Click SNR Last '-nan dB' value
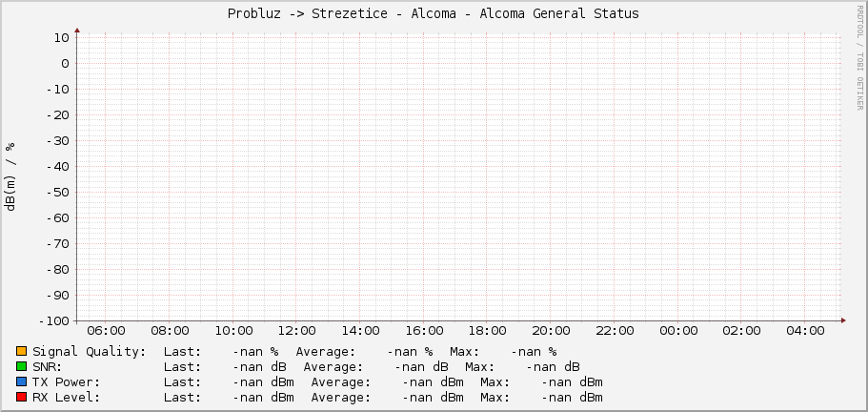This screenshot has width=868, height=412. [x=259, y=367]
